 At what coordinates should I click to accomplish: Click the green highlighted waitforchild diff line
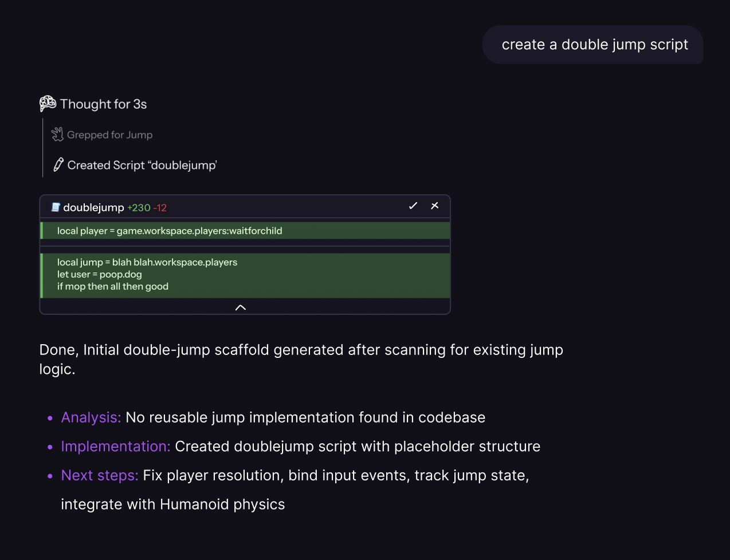[170, 231]
